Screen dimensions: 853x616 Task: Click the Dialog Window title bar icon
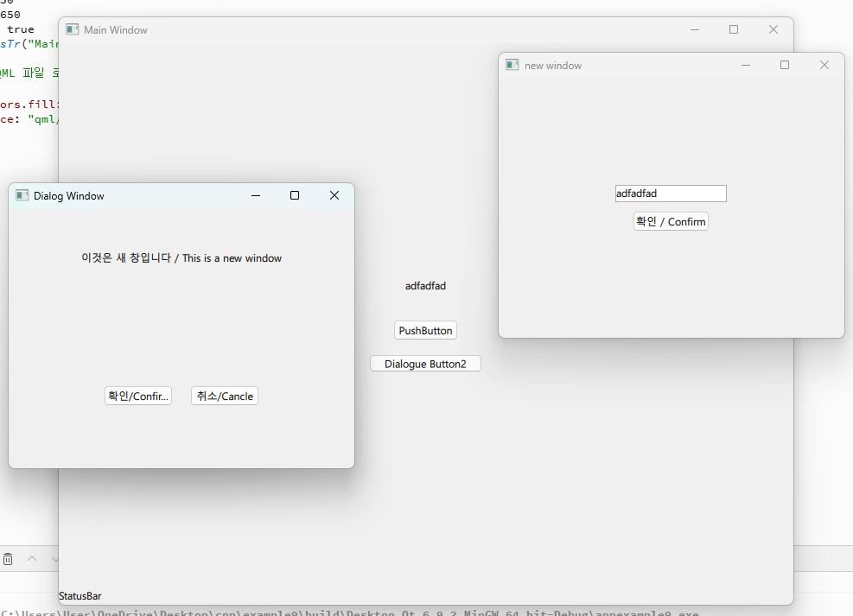point(22,196)
